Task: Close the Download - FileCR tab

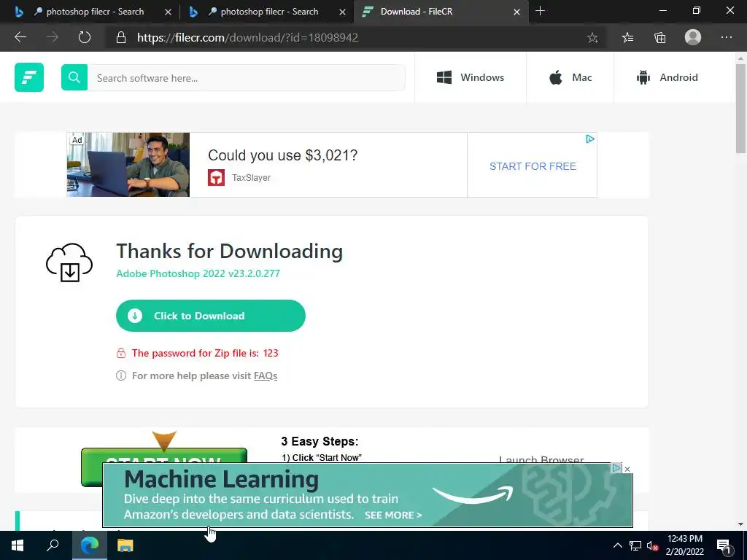Action: 516,12
